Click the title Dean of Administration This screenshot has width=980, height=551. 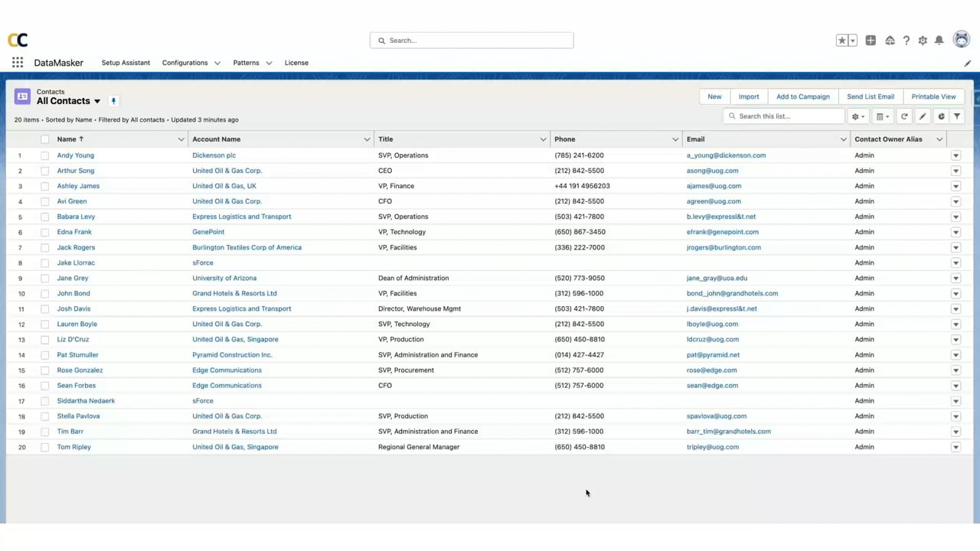(x=413, y=278)
